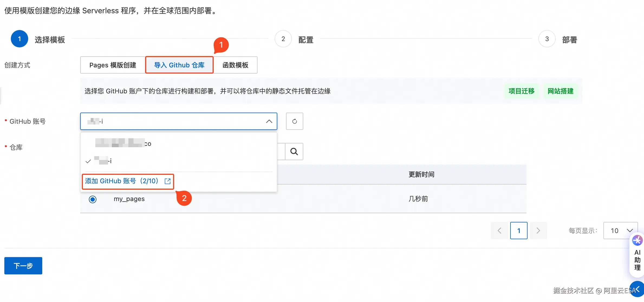Screen dimensions: 644x302
Task: Collapse the GitHub 账号 dropdown
Action: 269,121
